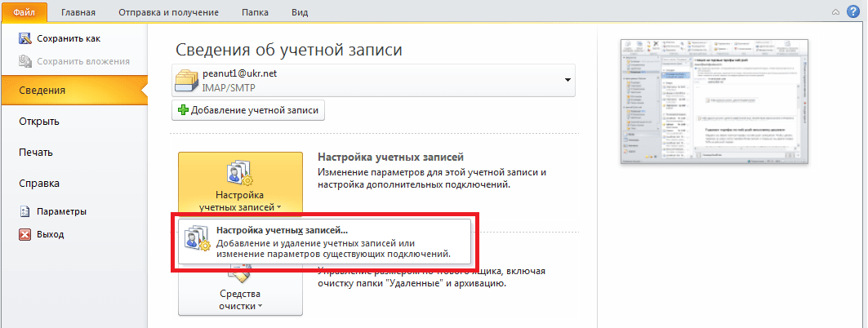Expand the peanut1@ukr.net account dropdown
868x328 pixels.
[x=567, y=81]
